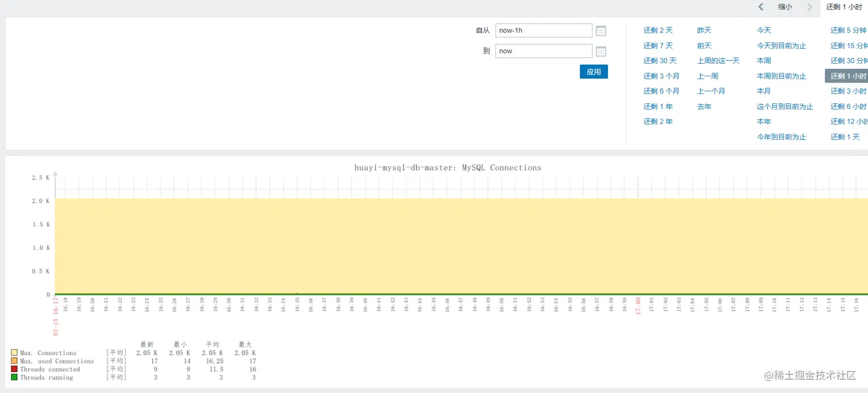This screenshot has width=868, height=393.
Task: Pick the 本周到目前为止 range
Action: pos(781,76)
